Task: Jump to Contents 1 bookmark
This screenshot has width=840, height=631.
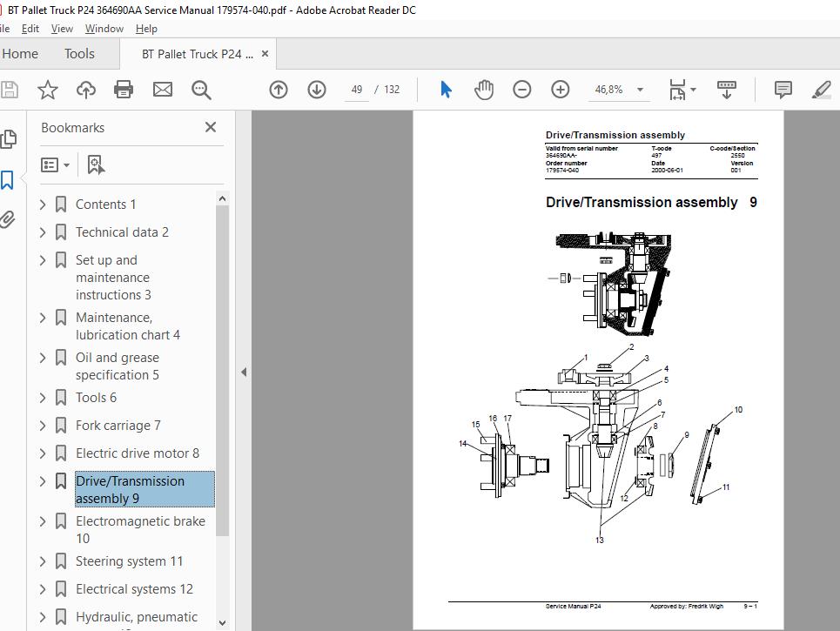Action: click(105, 204)
